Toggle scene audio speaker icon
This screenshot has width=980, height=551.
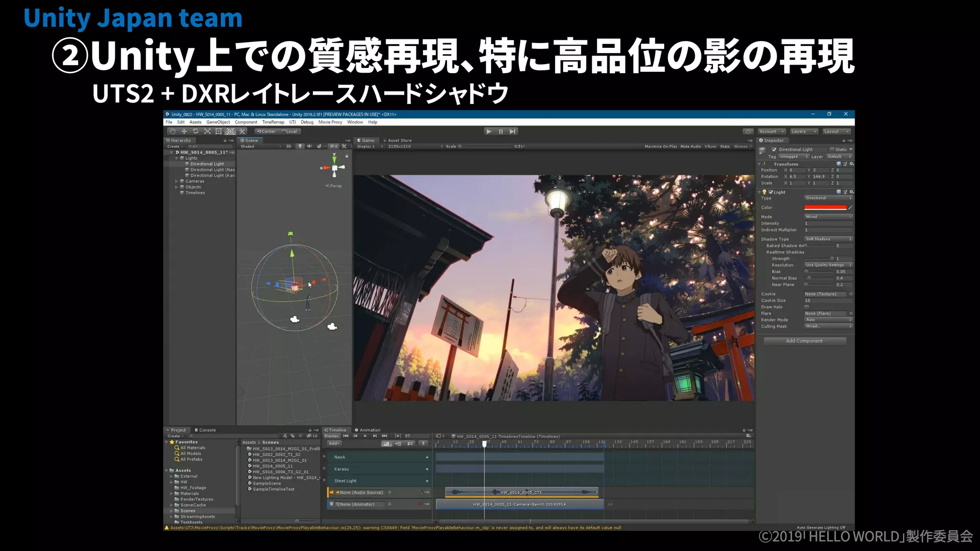309,146
